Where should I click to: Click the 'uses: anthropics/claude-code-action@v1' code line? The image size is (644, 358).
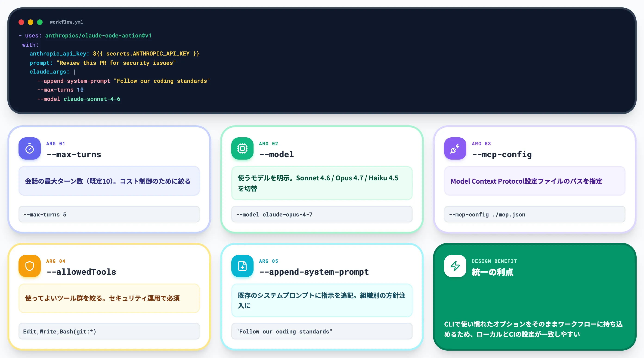point(85,36)
